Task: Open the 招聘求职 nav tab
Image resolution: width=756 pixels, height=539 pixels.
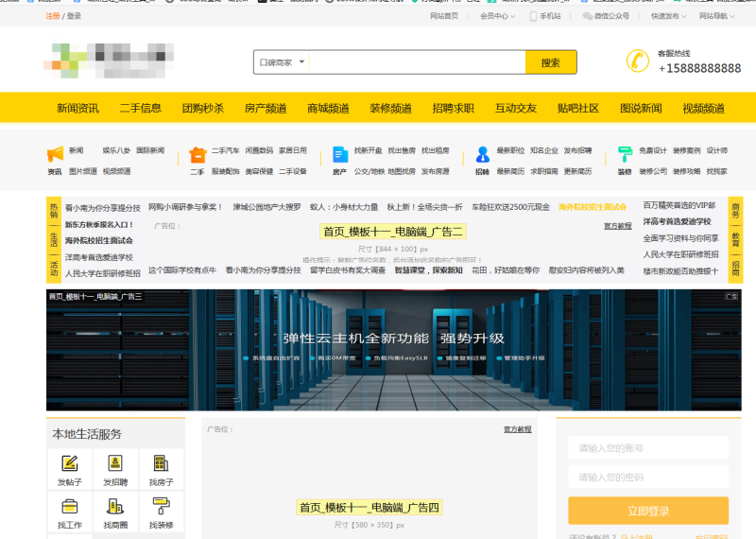Action: (x=454, y=108)
